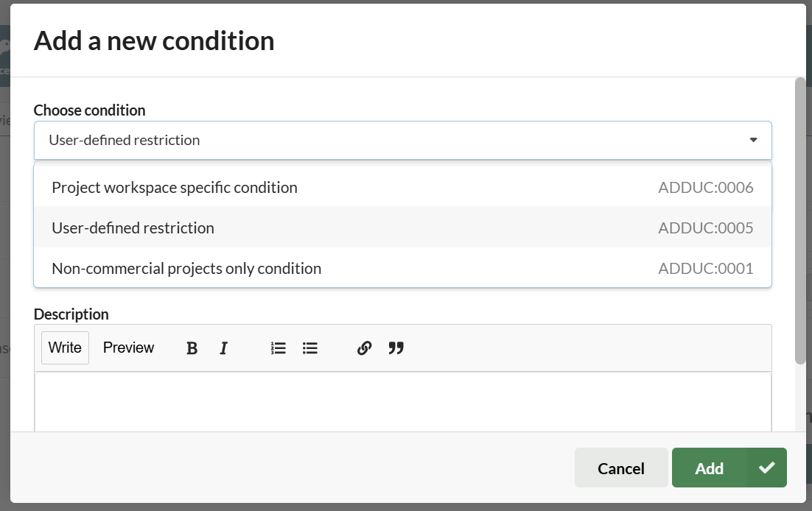The image size is (812, 511).
Task: Insert a hyperlink in description
Action: pyautogui.click(x=364, y=348)
